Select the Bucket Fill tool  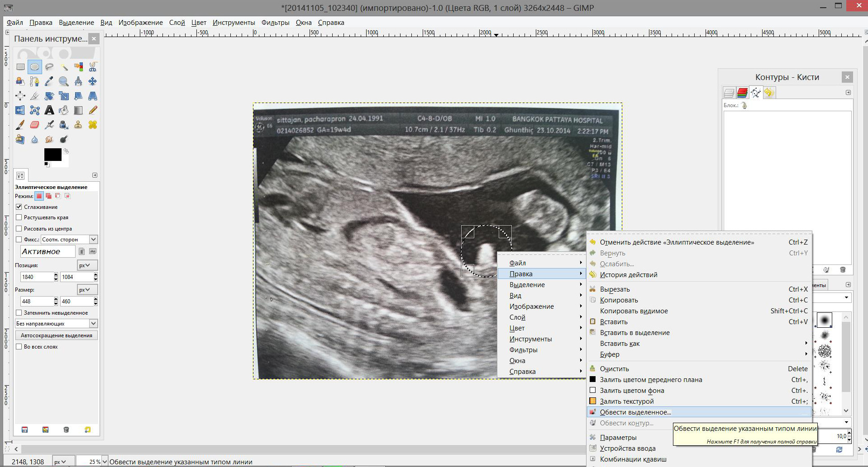(64, 110)
